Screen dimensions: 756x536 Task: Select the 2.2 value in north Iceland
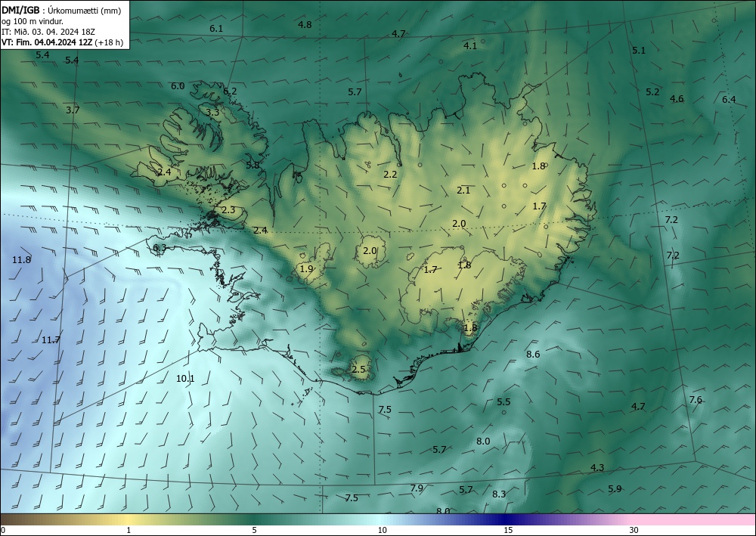pyautogui.click(x=390, y=175)
